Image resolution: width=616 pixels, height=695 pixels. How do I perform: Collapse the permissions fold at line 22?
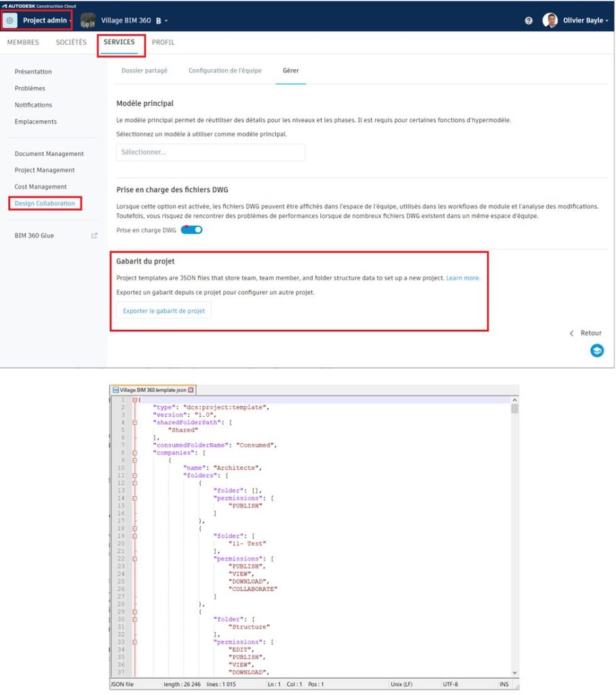(135, 559)
